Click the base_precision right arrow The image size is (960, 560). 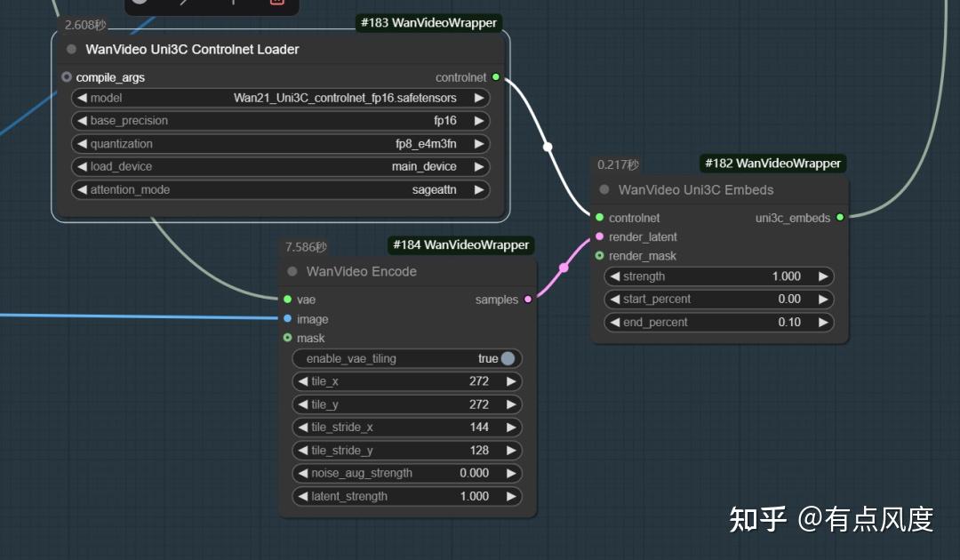478,120
